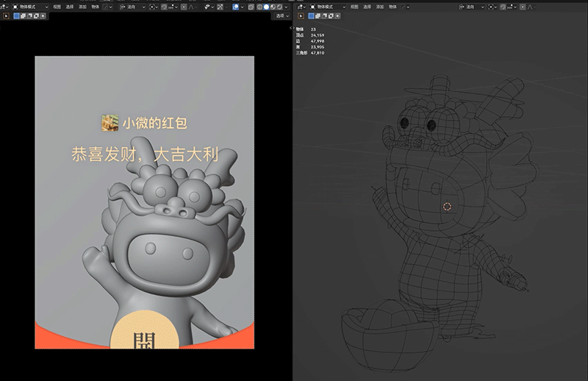Image resolution: width=588 pixels, height=381 pixels.
Task: Click the 小微的红包 title text
Action: [155, 123]
